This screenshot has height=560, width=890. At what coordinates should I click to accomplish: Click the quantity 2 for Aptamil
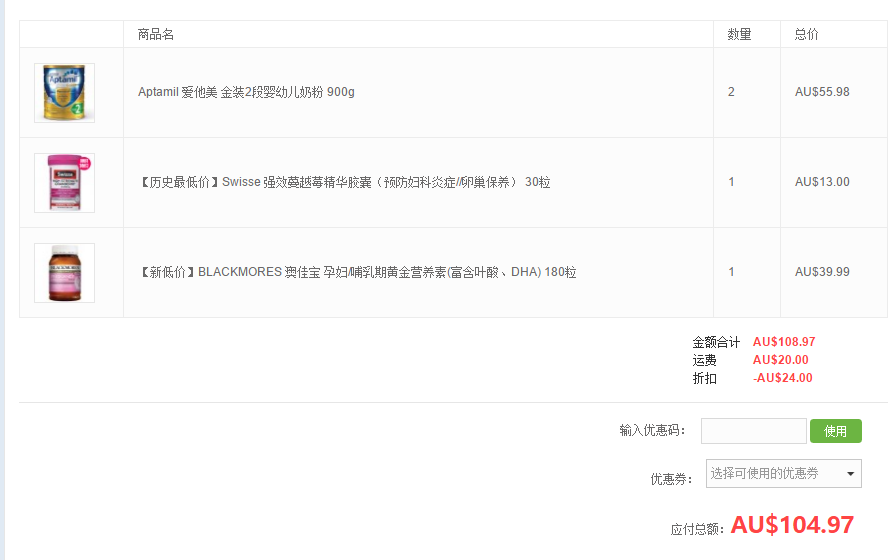(x=731, y=92)
